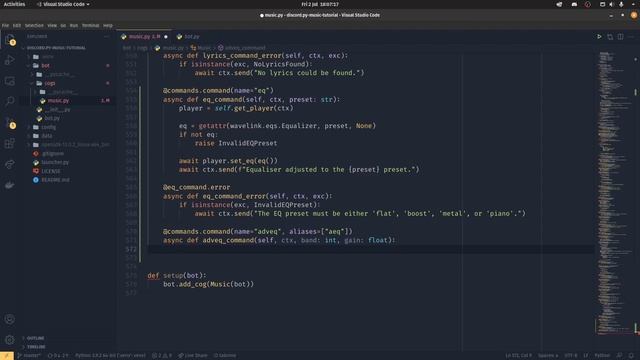The height and width of the screenshot is (360, 640).
Task: Expand __pycache__ folder under bot
Action: [x=69, y=74]
